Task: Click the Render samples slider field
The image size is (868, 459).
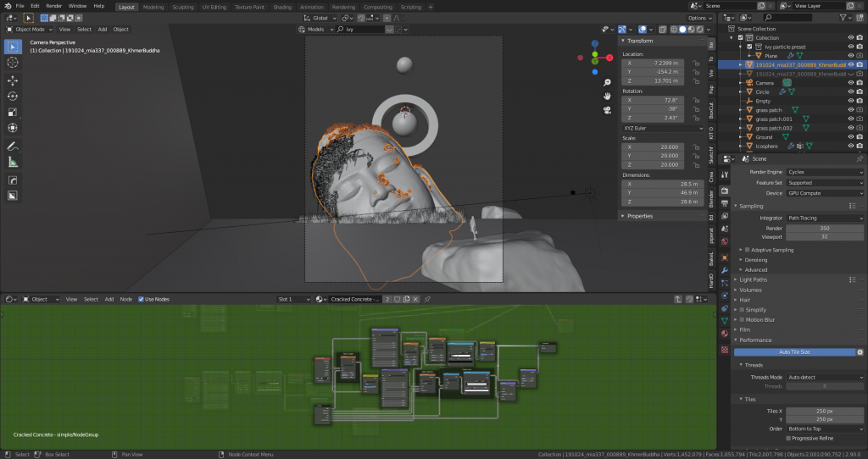Action: [x=824, y=228]
